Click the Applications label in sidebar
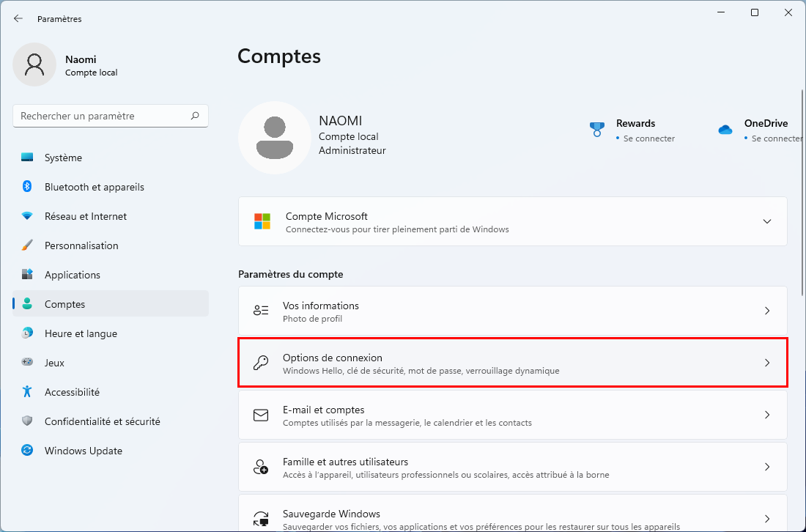806x532 pixels. [x=73, y=275]
